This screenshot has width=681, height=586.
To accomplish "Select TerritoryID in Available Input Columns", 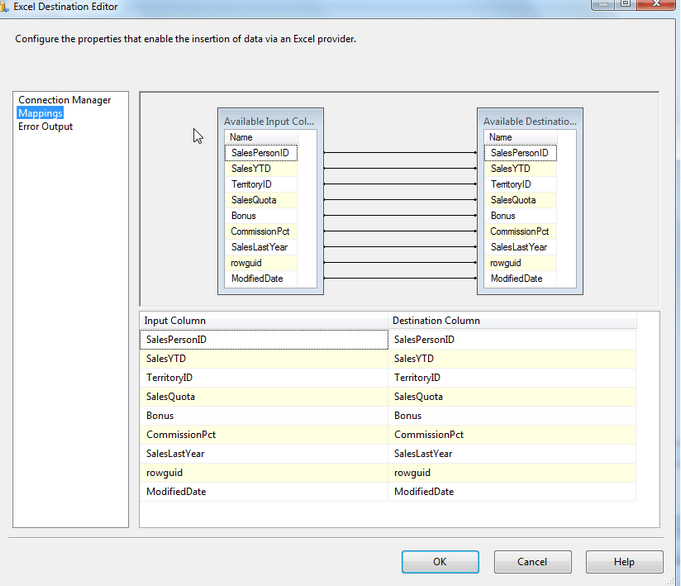I will 261,184.
